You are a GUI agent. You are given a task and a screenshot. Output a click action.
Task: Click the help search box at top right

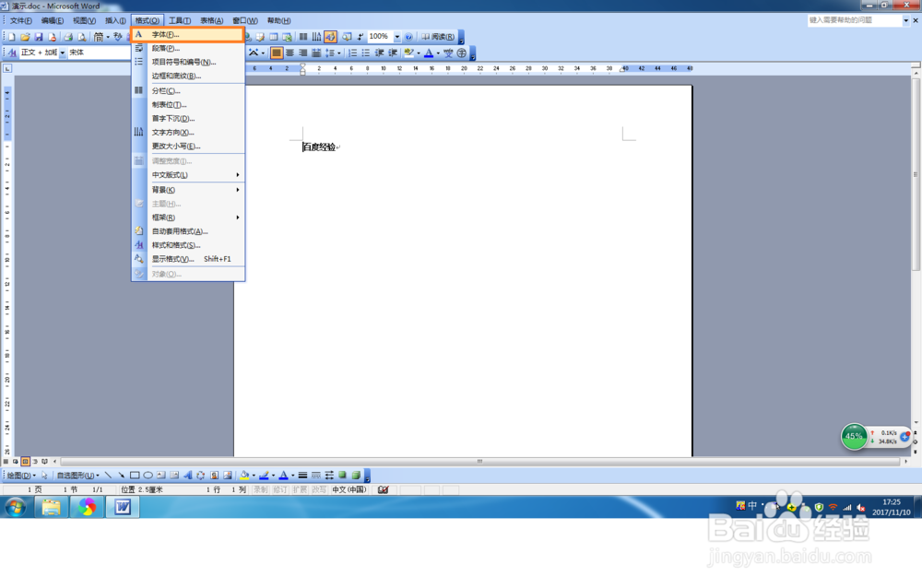click(855, 20)
